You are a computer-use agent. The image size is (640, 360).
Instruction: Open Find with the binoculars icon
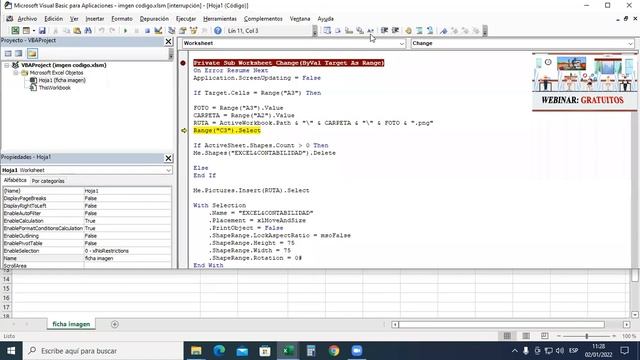tap(88, 31)
